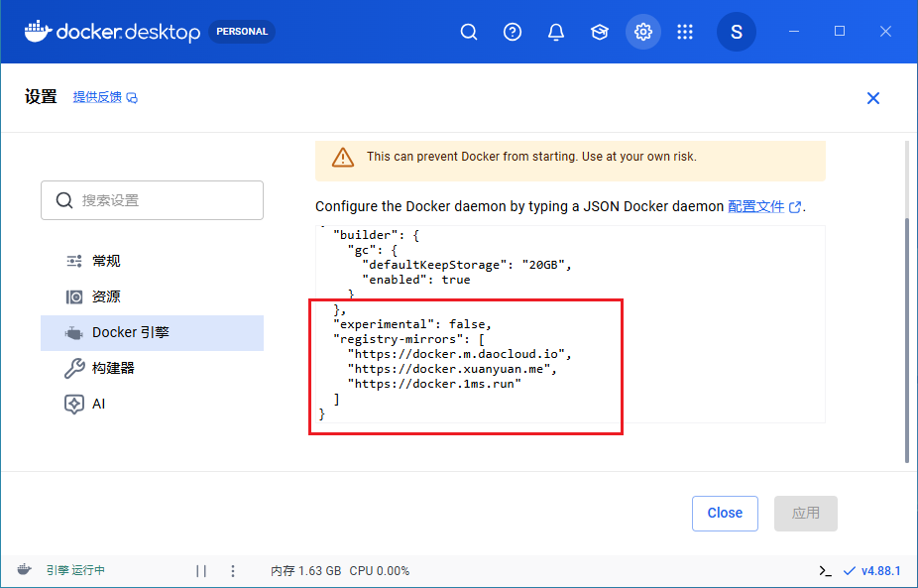918x588 pixels.
Task: Open the Learning center graduation cap icon
Action: tap(600, 32)
